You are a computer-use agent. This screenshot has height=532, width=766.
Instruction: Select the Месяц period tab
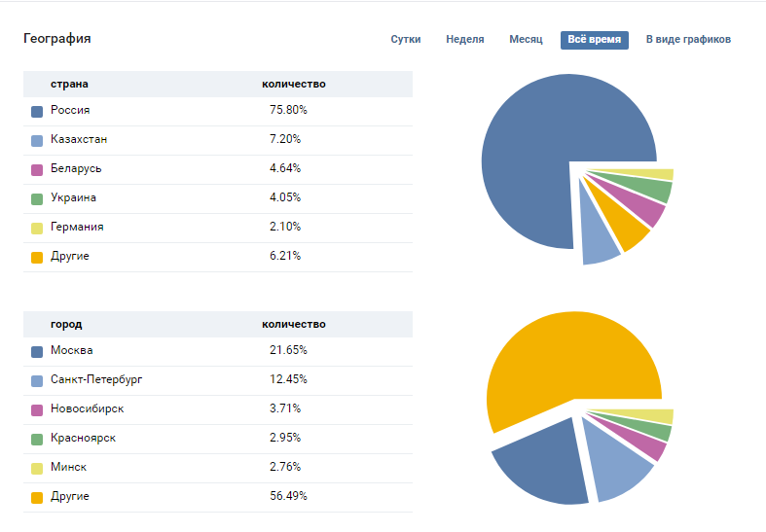[x=526, y=40]
